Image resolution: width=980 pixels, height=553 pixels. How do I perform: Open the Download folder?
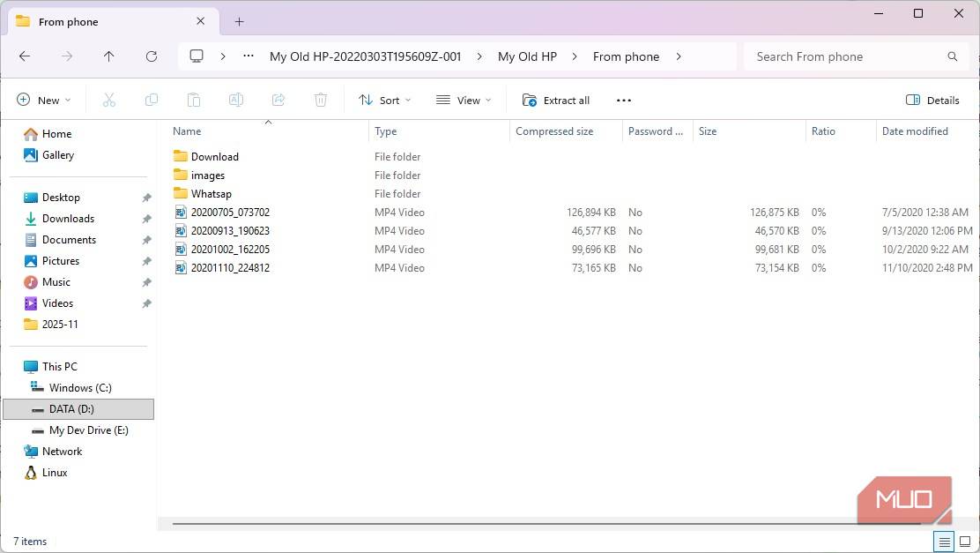tap(214, 157)
